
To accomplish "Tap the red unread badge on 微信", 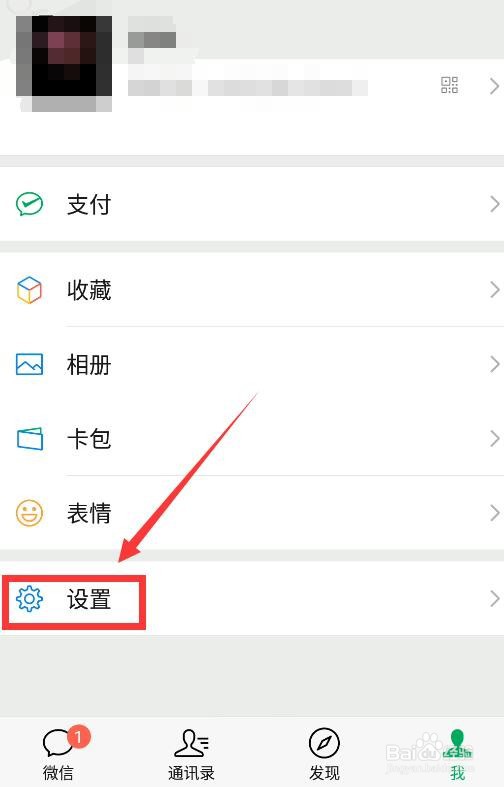I will pos(78,736).
